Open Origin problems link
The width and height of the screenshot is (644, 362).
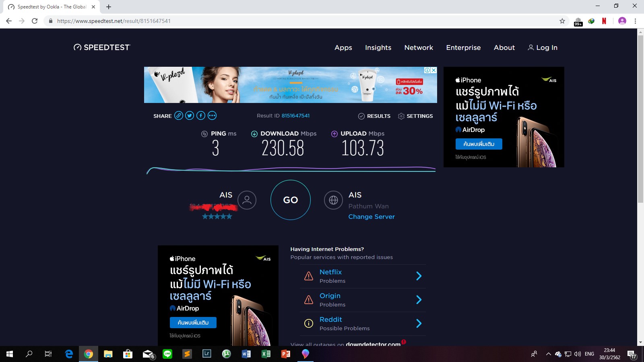(330, 296)
